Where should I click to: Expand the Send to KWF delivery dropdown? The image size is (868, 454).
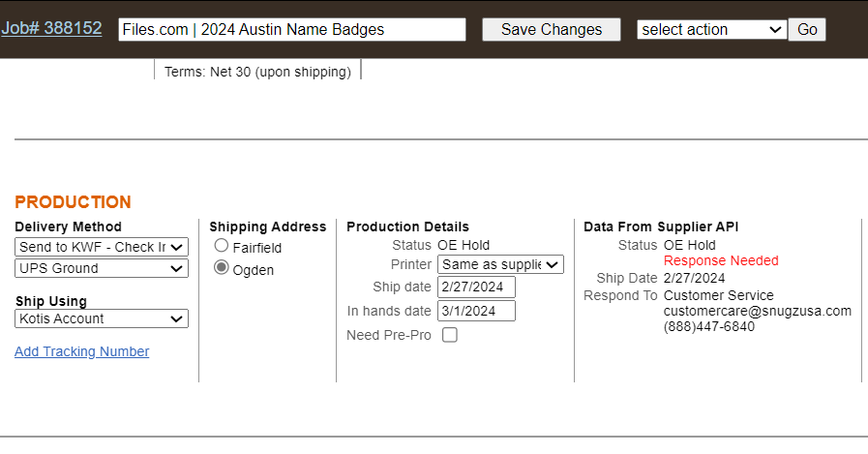click(102, 247)
